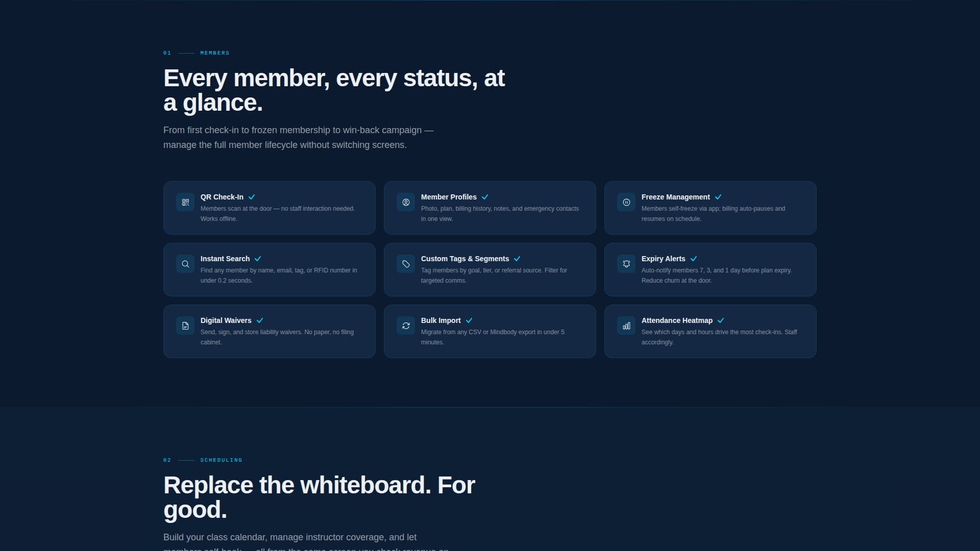Select the Instant Search title
980x551 pixels.
coord(225,259)
